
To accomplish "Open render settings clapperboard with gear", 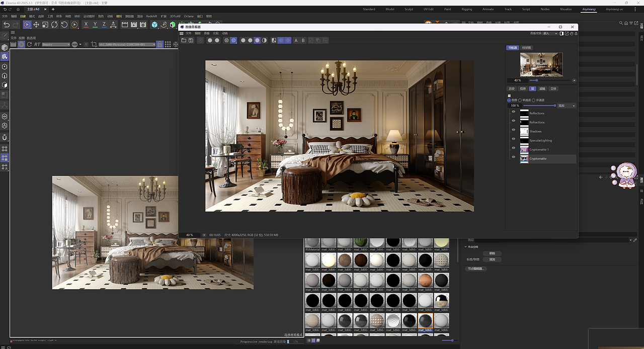I will pos(143,25).
